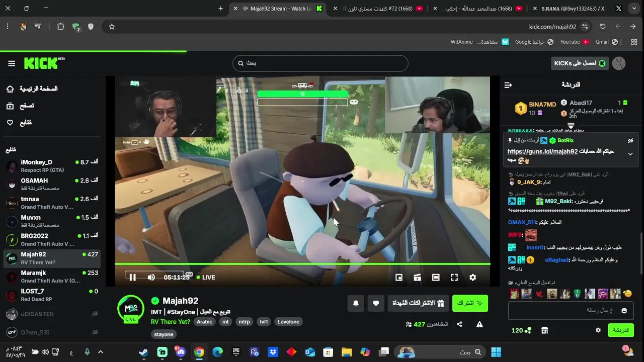The width and height of the screenshot is (644, 362).
Task: Open the chat shop icon
Action: (544, 330)
